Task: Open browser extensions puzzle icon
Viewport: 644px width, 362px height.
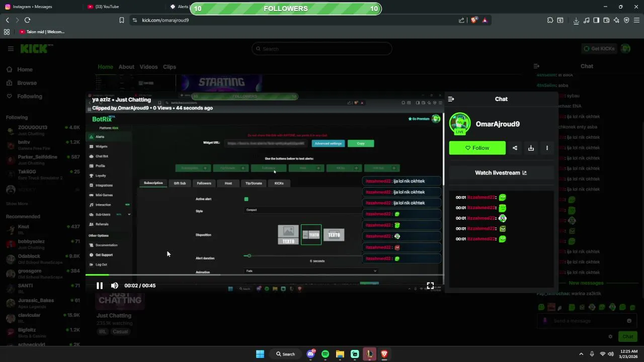Action: click(550, 20)
